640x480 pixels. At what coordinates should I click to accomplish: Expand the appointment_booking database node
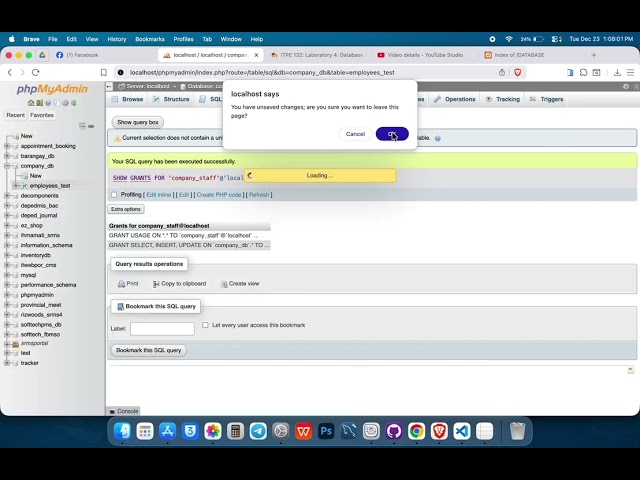click(x=7, y=146)
